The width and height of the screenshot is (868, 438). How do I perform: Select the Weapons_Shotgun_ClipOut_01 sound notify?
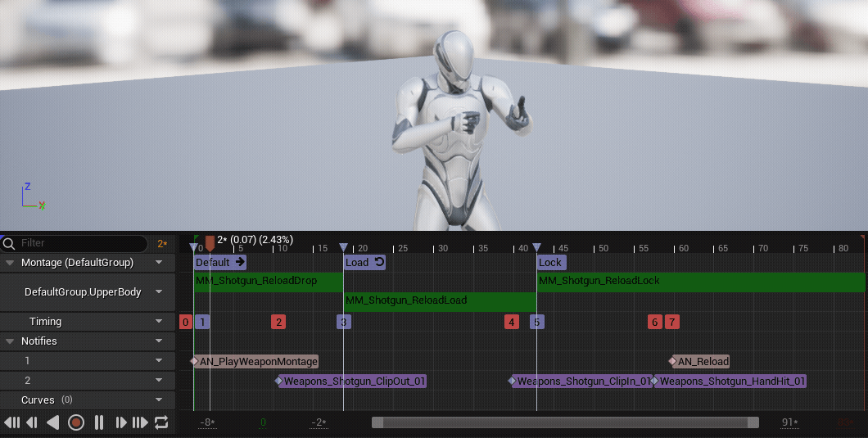(355, 382)
